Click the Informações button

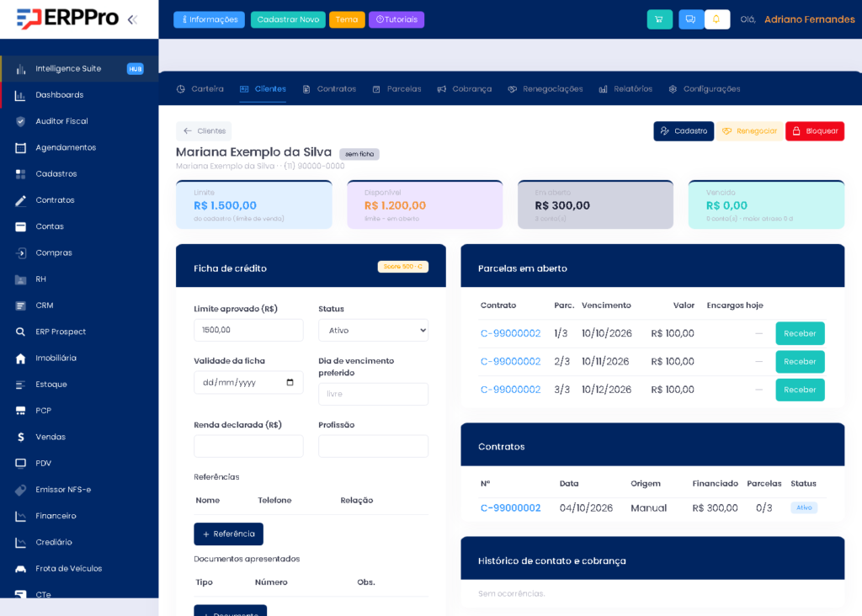pos(209,20)
